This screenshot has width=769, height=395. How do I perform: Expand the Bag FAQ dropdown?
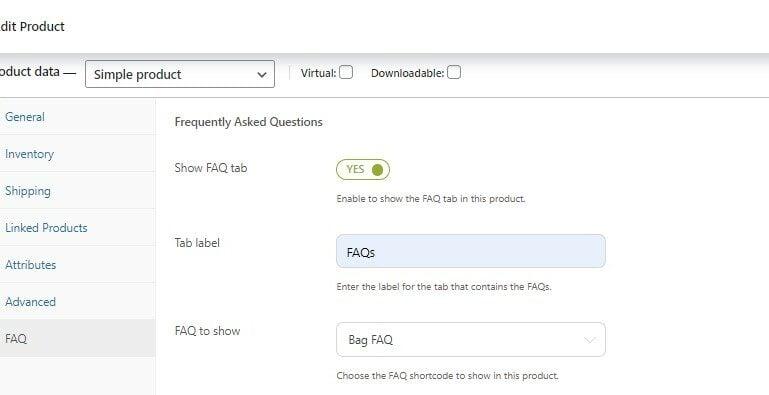click(x=471, y=340)
